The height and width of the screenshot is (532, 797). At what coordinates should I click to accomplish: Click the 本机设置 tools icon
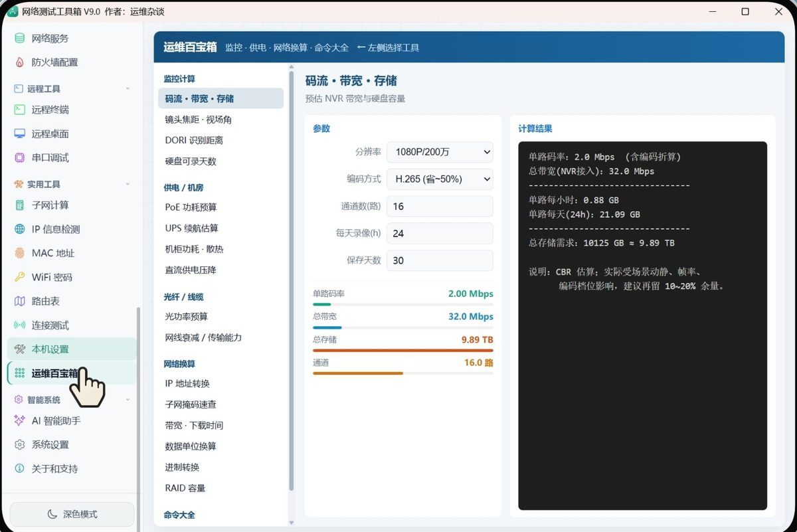[x=20, y=349]
